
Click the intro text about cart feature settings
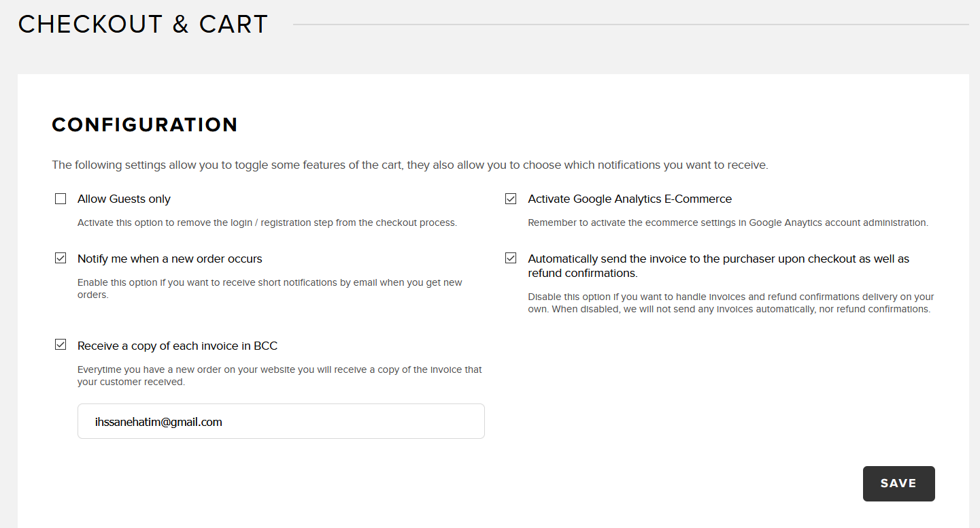[410, 165]
